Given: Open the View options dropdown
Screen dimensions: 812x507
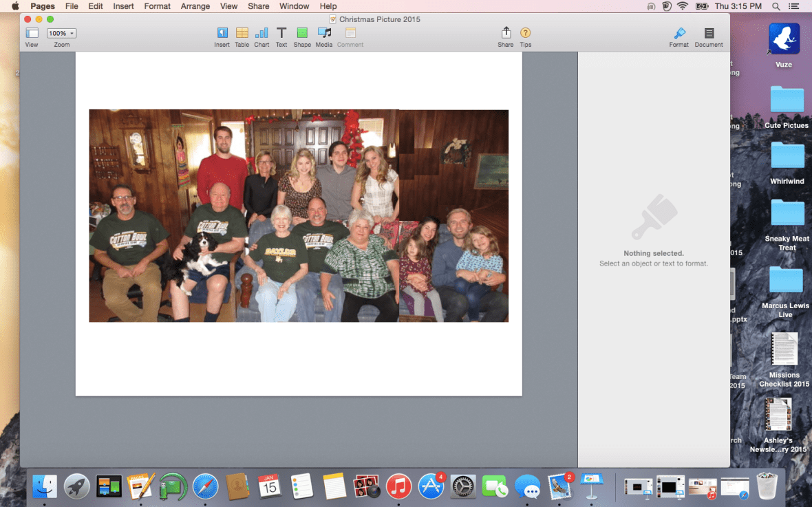Looking at the screenshot, I should point(32,33).
